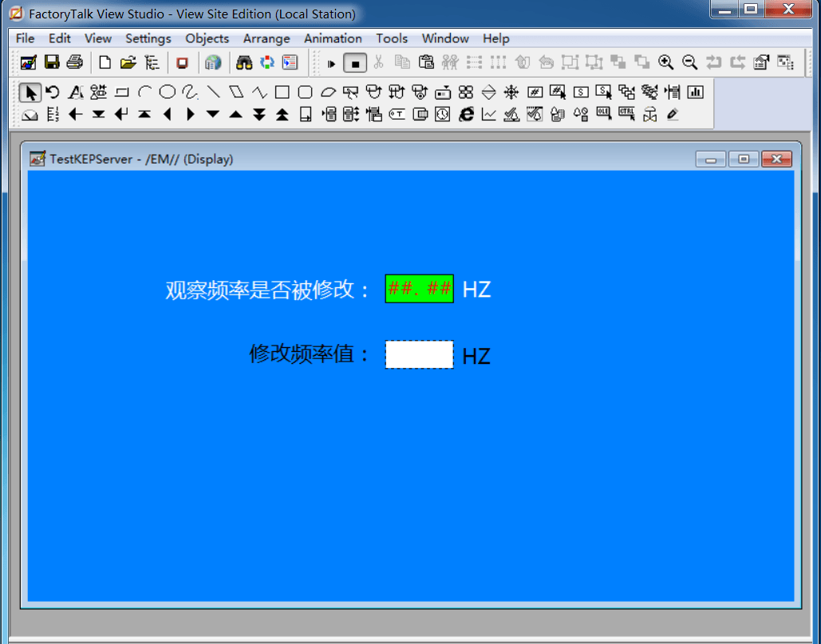Click the globe application icon

tap(213, 63)
